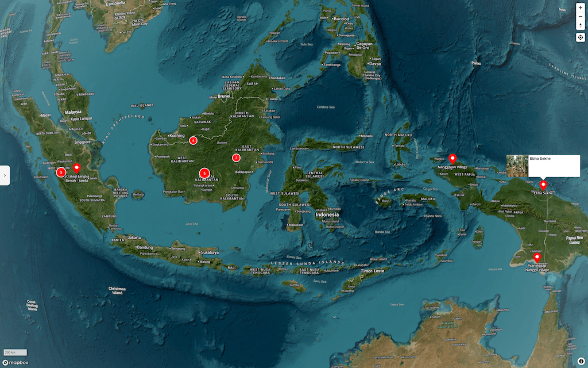Open cluster marker 1 near Kuching
The height and width of the screenshot is (368, 588).
(193, 139)
